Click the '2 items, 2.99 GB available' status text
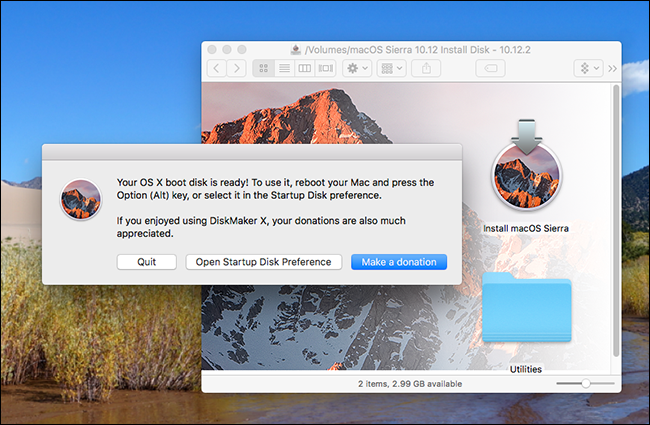 point(410,384)
